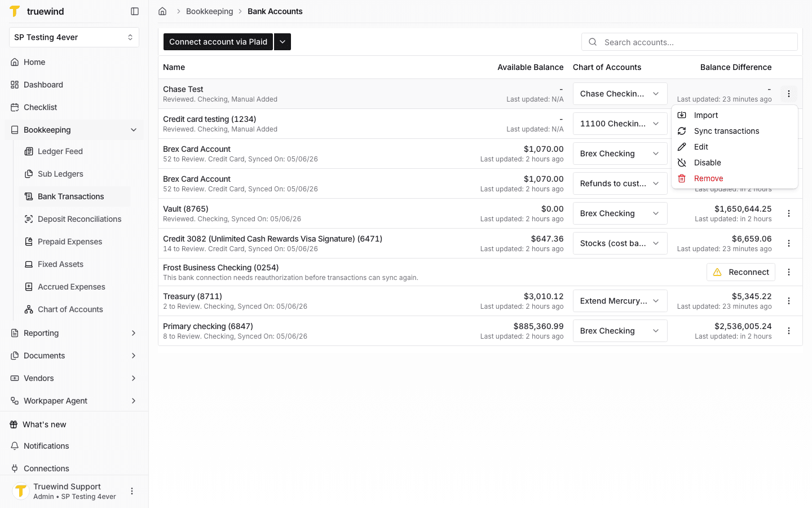Click the $2,536,005.24 balance difference

(743, 326)
